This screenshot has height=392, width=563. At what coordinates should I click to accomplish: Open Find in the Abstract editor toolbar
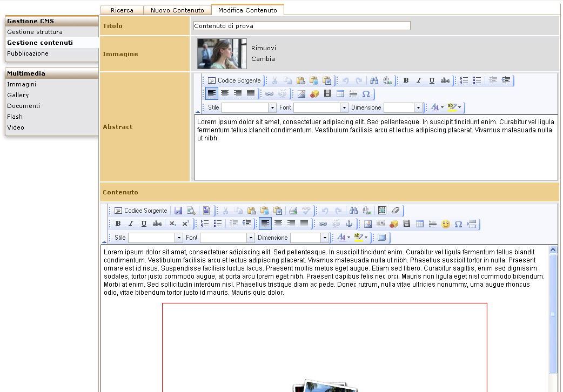(x=374, y=80)
